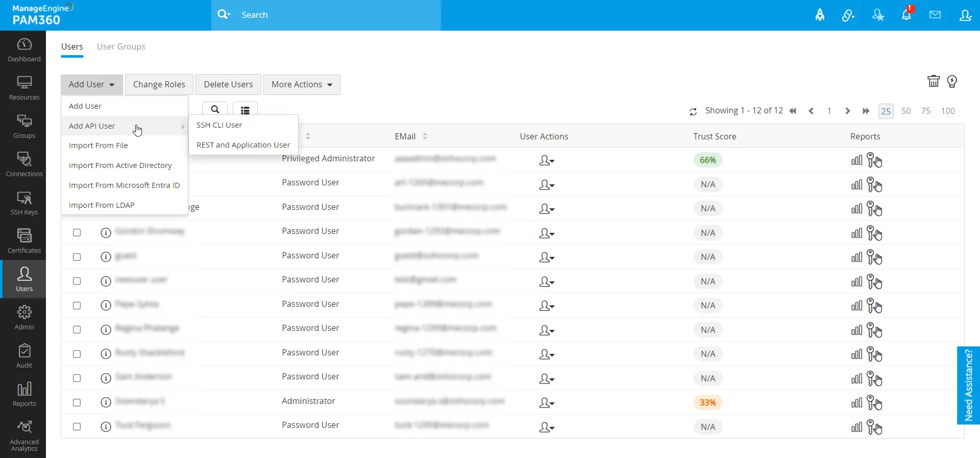
Task: Check the checkbox in the last user row
Action: tap(77, 426)
